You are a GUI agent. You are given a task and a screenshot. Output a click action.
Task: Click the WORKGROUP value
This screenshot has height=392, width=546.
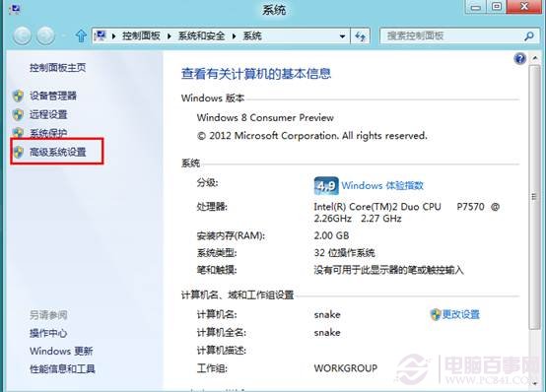click(345, 368)
